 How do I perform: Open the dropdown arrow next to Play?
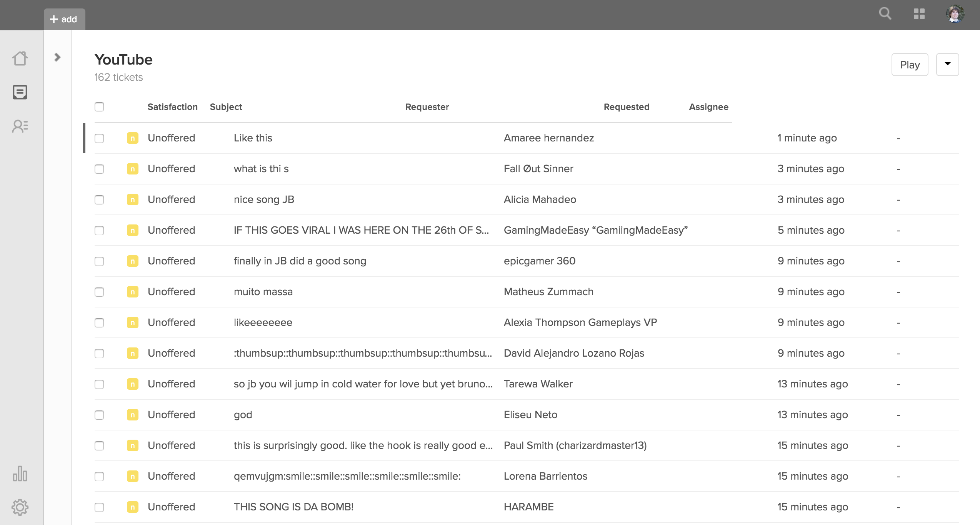coord(947,65)
